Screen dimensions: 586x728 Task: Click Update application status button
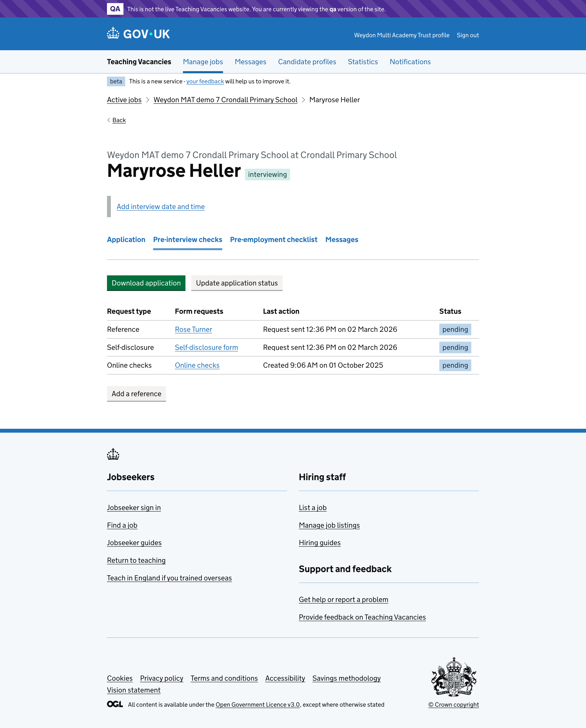point(237,283)
